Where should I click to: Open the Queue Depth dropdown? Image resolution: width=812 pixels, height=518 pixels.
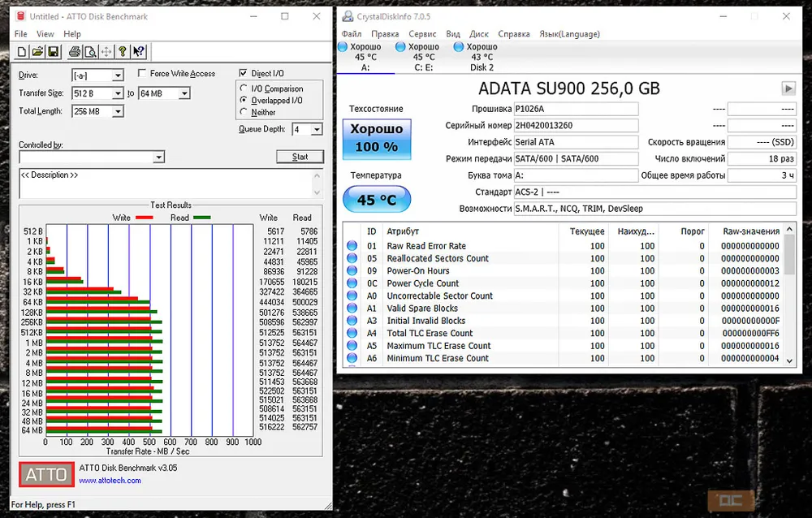pos(317,130)
